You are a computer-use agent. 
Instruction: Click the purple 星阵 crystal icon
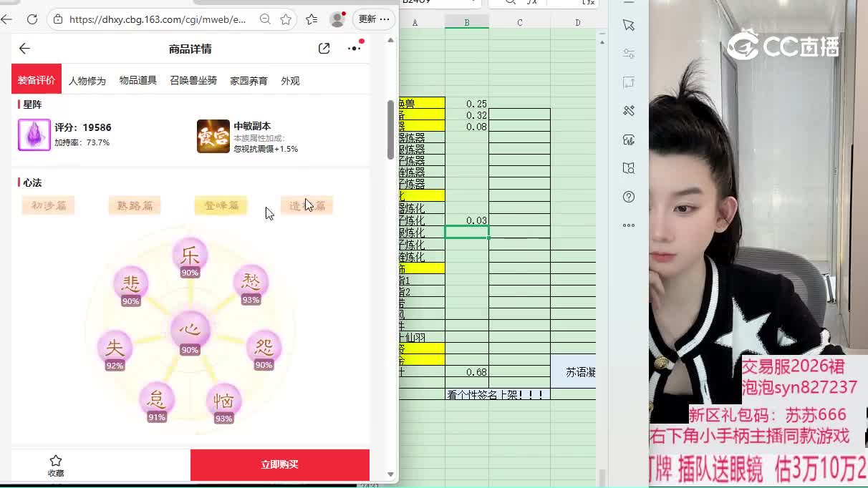click(34, 135)
